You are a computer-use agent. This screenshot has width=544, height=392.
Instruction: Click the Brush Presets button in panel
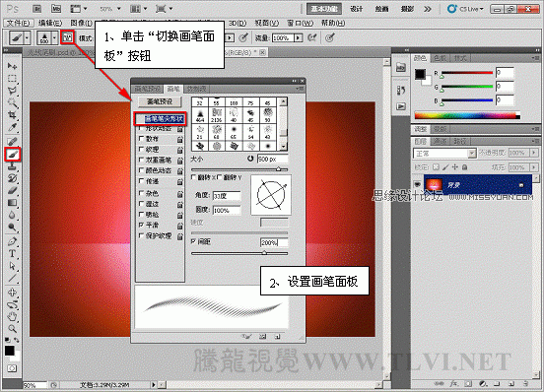pos(160,101)
